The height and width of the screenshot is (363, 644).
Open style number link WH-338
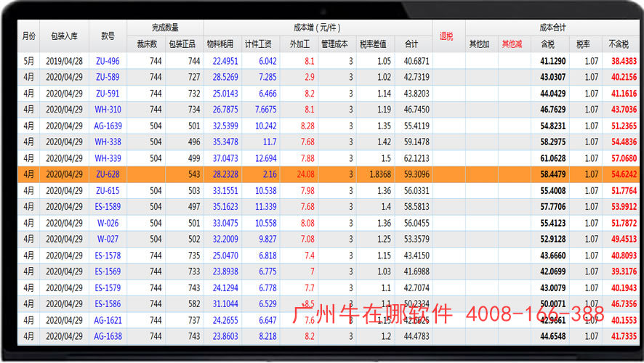108,142
